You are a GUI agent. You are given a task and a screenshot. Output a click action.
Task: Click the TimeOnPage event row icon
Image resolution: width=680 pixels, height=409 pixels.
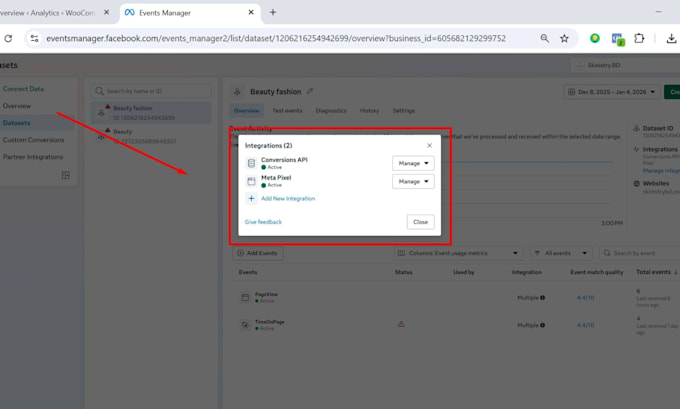point(245,325)
